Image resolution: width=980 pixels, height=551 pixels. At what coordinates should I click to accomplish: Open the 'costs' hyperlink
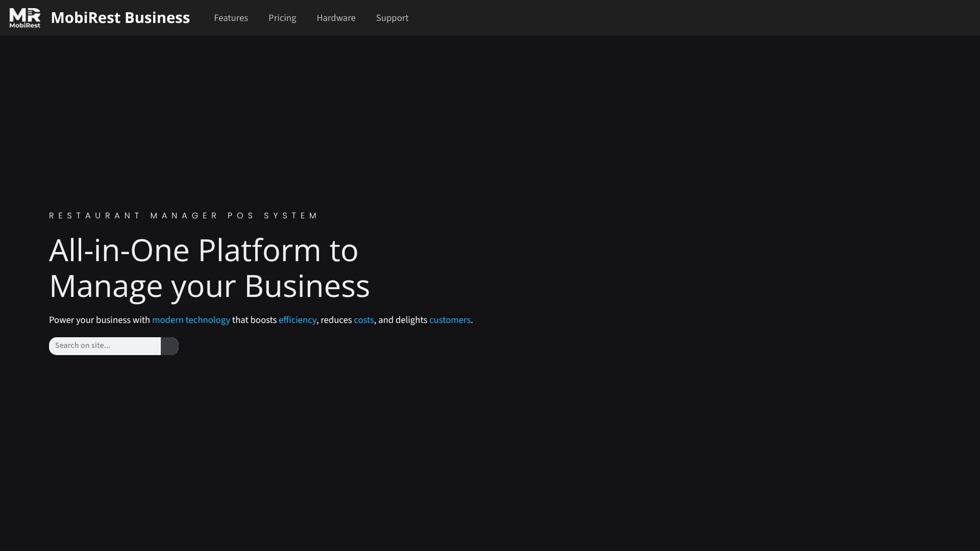363,320
